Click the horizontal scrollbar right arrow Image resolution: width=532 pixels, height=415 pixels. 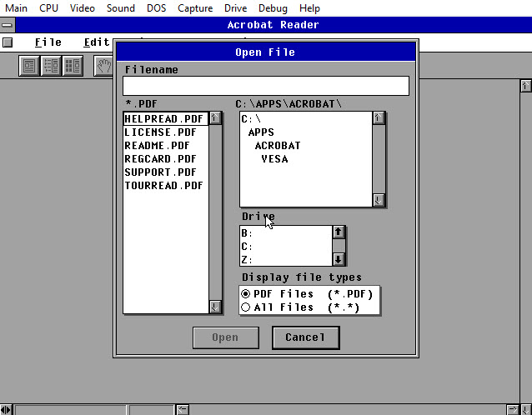(x=513, y=410)
